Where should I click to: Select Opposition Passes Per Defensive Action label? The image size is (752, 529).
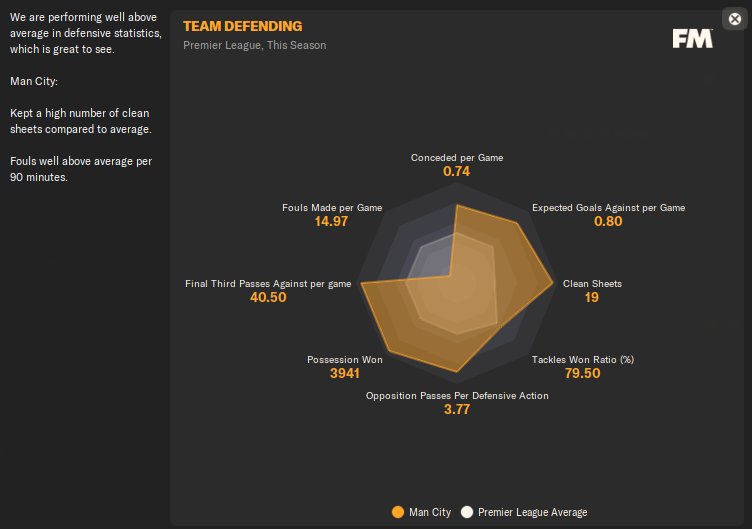pyautogui.click(x=457, y=396)
